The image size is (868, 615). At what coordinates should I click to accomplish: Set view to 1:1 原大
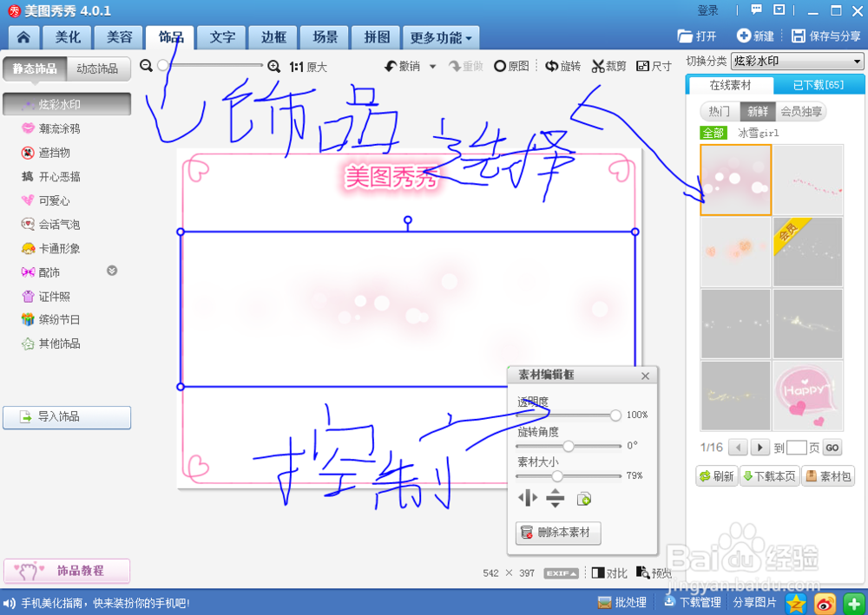308,67
